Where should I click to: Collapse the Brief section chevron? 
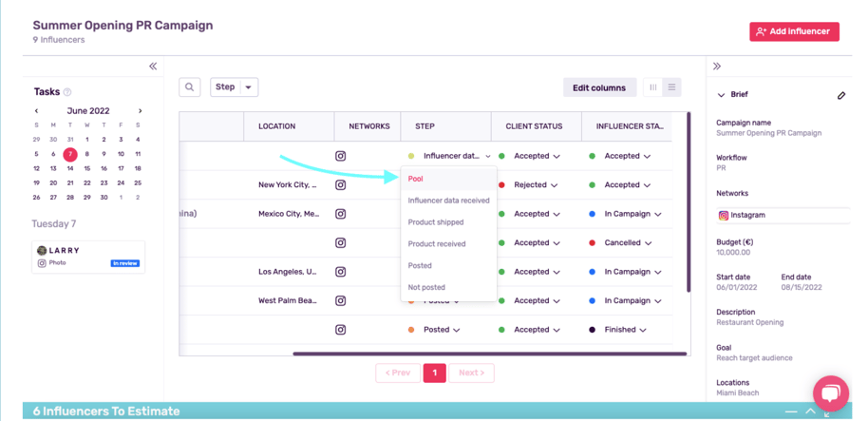click(721, 95)
